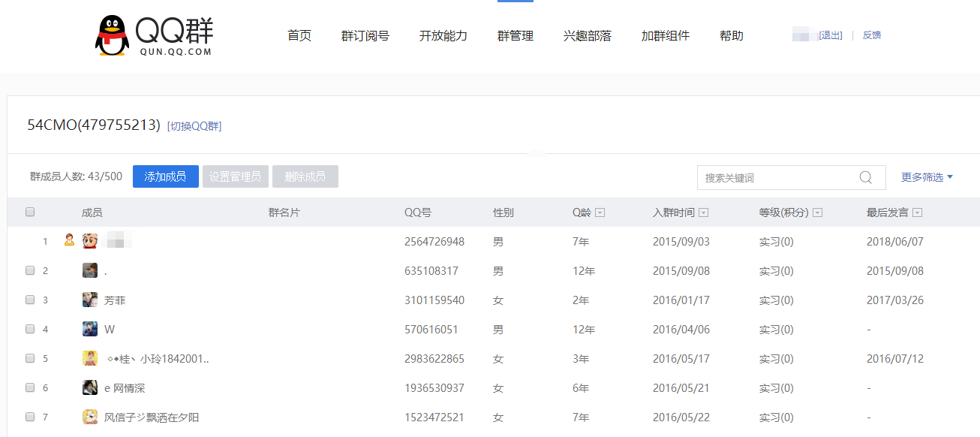Viewport: 980px width, 437px height.
Task: Open avatar of member 芳菲
Action: coord(90,300)
